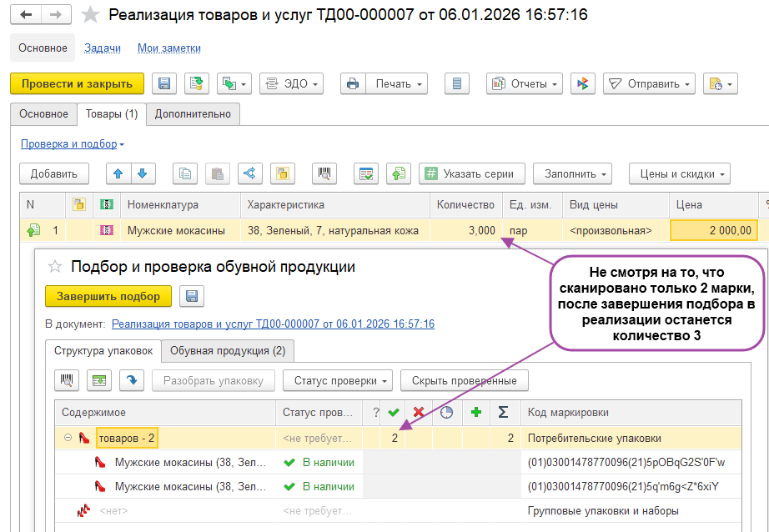Screen dimensions: 769x532
Task: Navigate back with the left arrow
Action: tap(28, 15)
